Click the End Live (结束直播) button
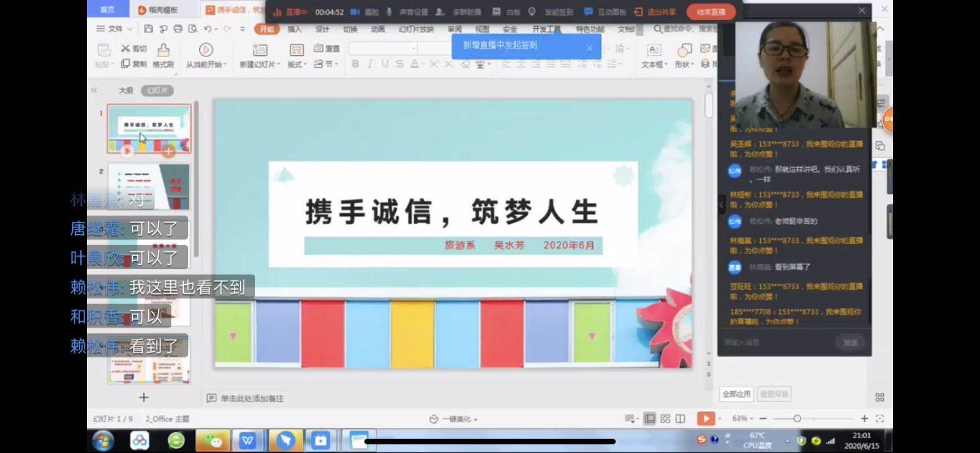The image size is (980, 453). click(x=710, y=12)
